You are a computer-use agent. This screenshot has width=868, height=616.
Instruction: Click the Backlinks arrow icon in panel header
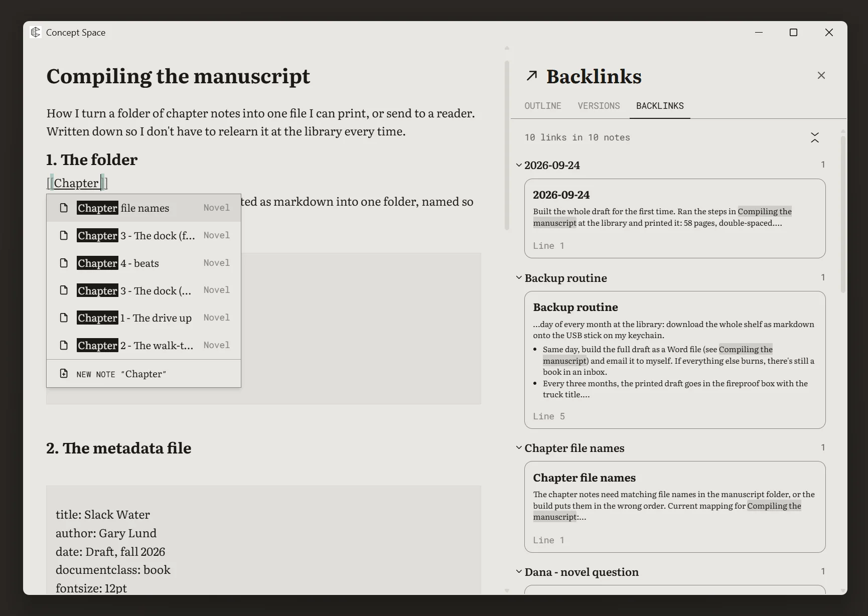(x=532, y=76)
